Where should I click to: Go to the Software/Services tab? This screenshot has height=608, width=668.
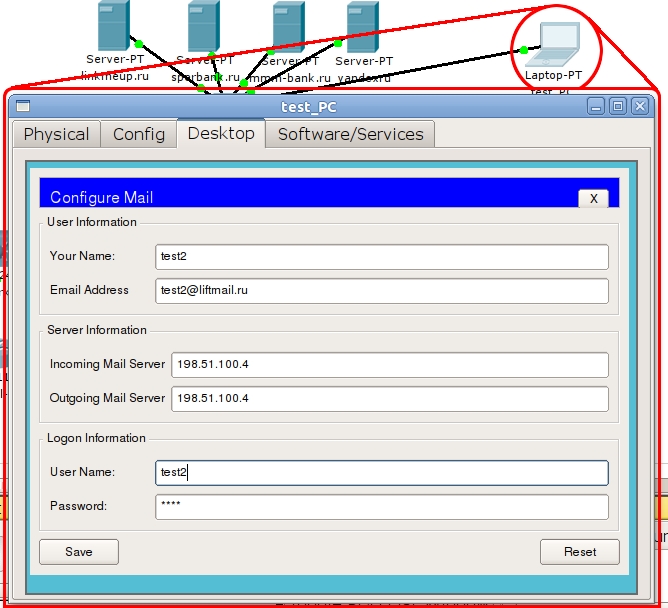(350, 134)
